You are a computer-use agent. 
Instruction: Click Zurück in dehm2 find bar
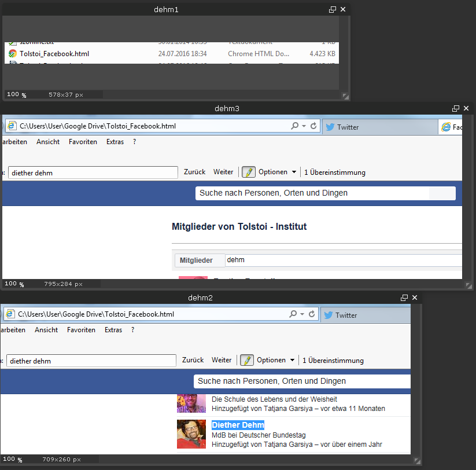193,360
